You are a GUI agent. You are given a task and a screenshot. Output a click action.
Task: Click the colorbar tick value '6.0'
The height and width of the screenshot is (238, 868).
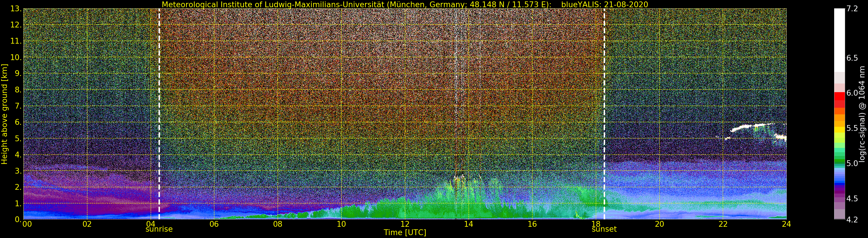tap(852, 93)
